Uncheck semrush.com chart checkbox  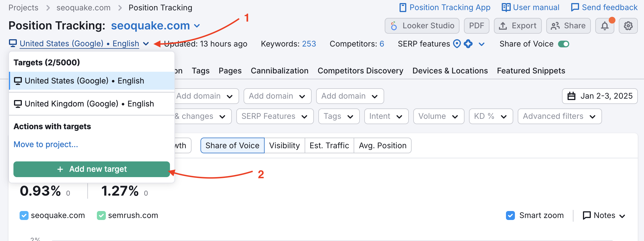(x=101, y=215)
